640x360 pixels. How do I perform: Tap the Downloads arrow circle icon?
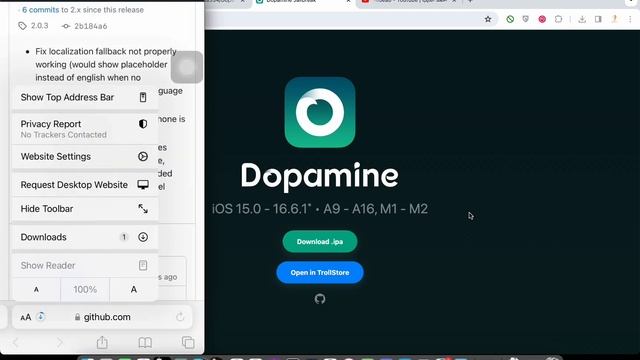coord(143,237)
